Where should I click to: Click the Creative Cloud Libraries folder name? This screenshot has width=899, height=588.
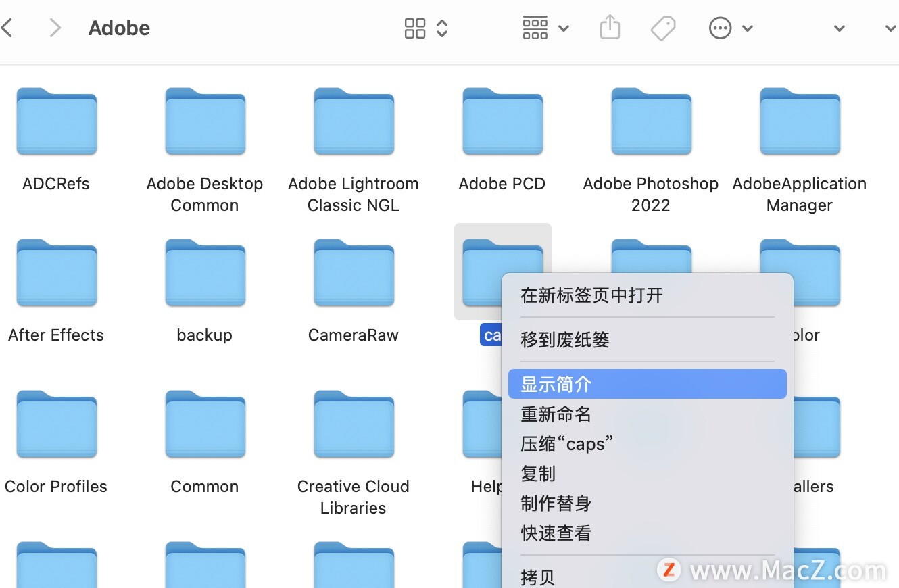(354, 497)
